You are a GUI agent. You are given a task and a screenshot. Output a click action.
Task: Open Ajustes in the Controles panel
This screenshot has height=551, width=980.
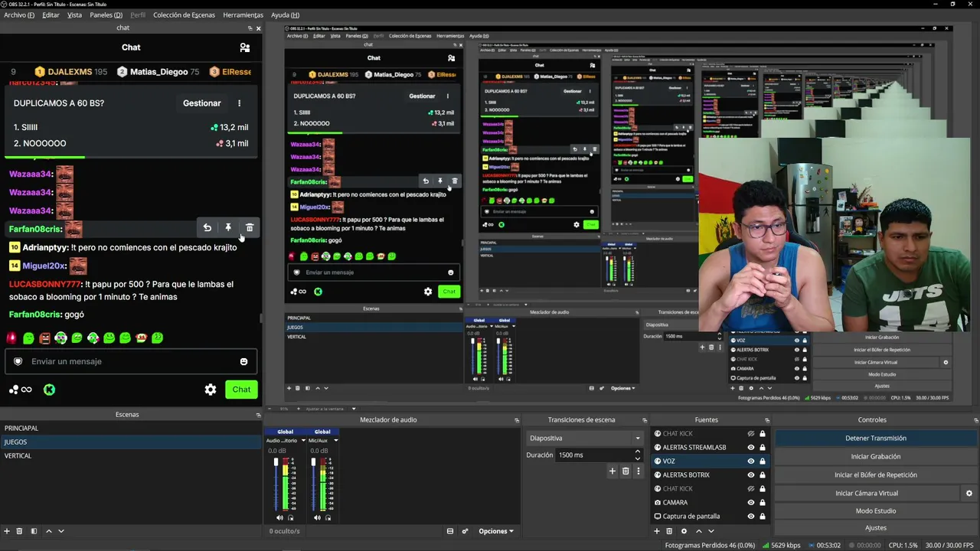tap(876, 528)
